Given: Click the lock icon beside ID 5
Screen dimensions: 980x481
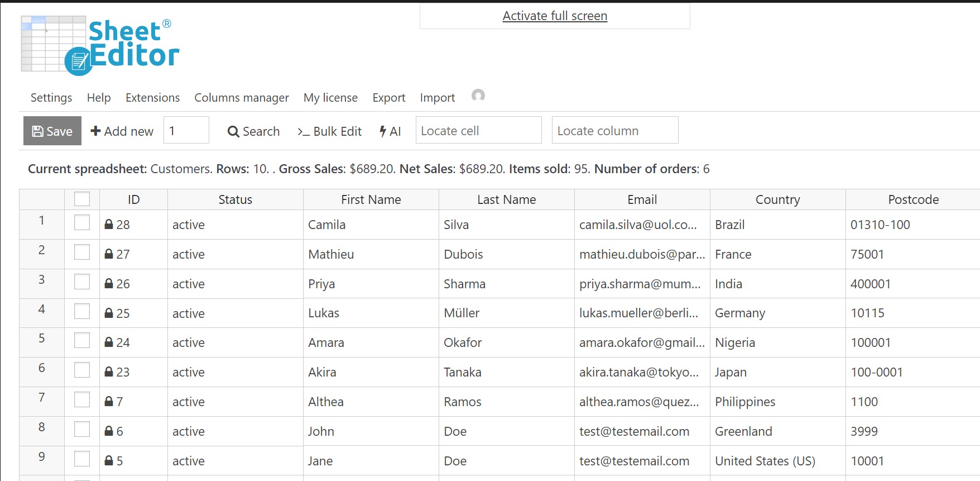Looking at the screenshot, I should [x=109, y=461].
